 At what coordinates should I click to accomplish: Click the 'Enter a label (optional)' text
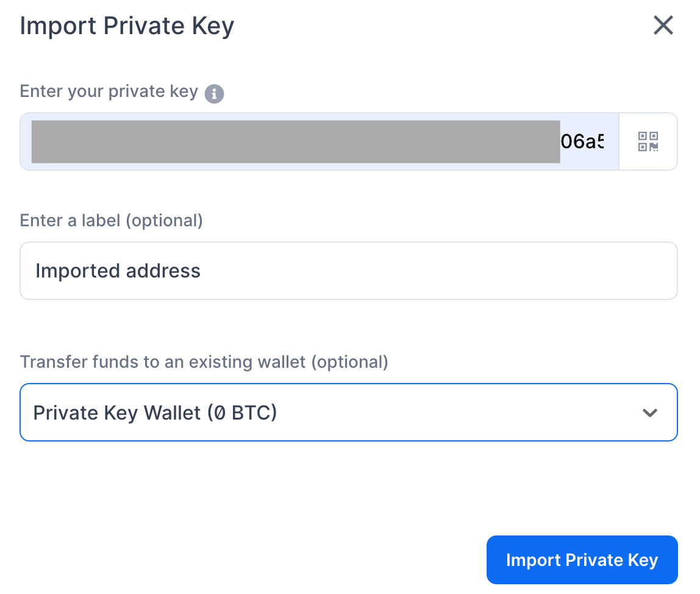(x=111, y=220)
